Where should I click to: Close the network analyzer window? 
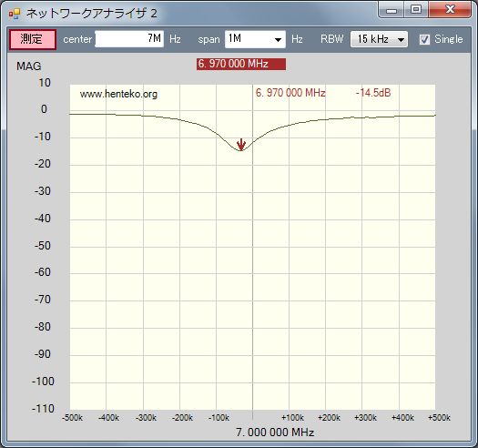pos(450,10)
